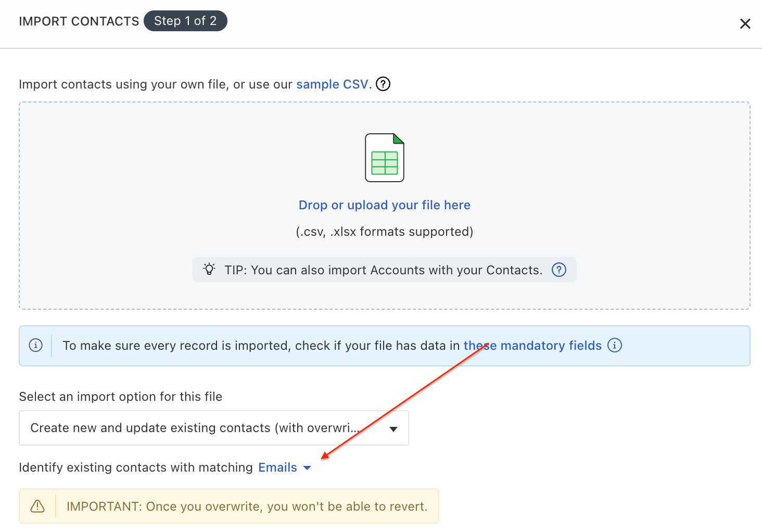Click 'To make sure every record is imported' text
The height and width of the screenshot is (532, 762).
pos(261,346)
